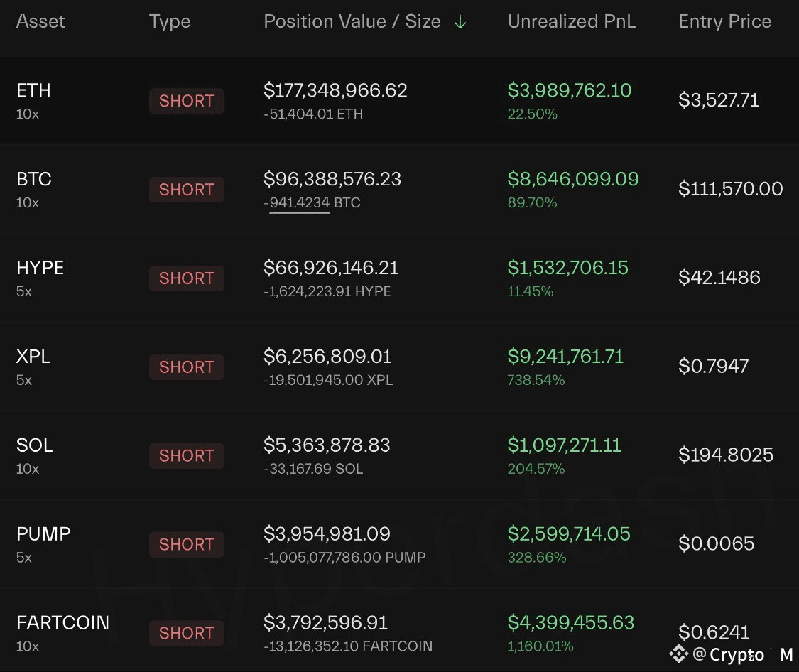Click the SOL entry price $194.8025
799x672 pixels.
click(x=726, y=455)
